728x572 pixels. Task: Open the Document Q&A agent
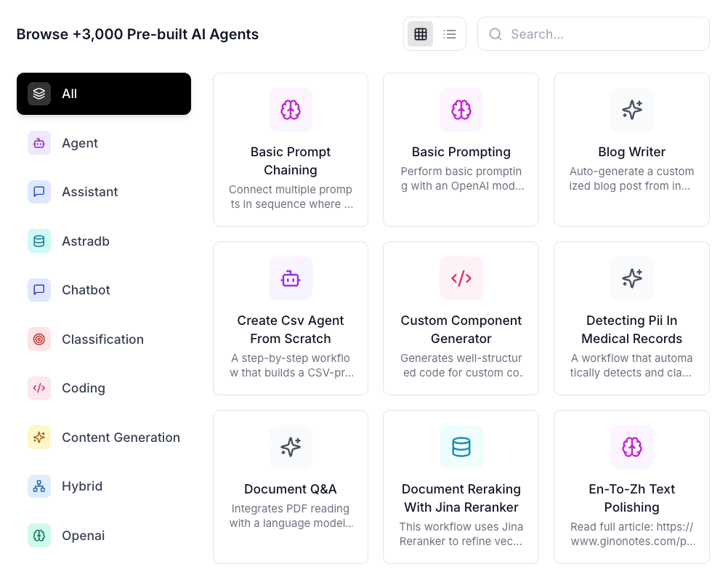point(291,487)
